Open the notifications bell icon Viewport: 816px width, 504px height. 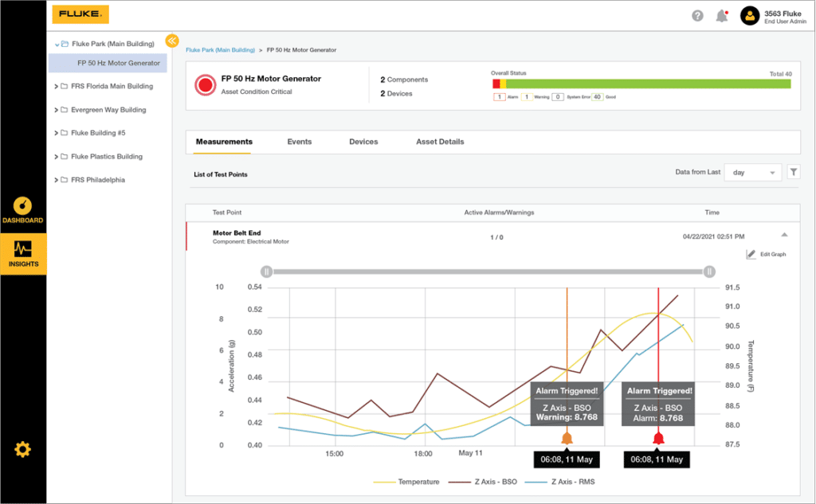tap(721, 16)
